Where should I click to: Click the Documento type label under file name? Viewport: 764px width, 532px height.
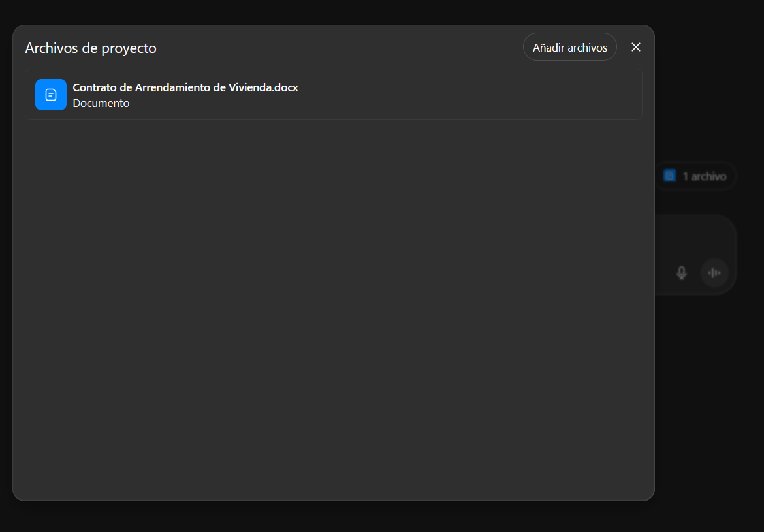(x=101, y=103)
